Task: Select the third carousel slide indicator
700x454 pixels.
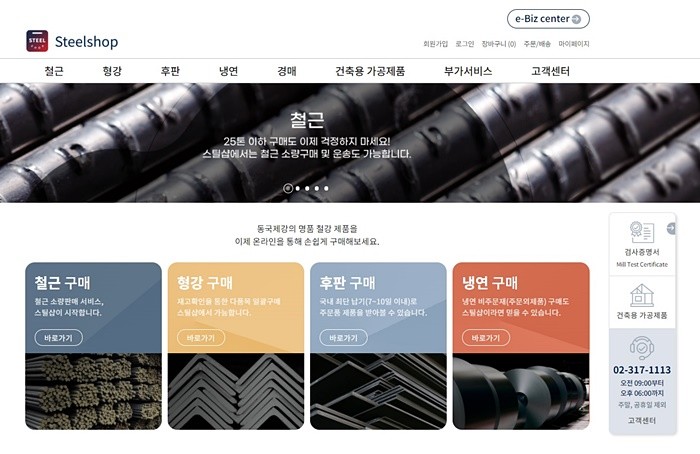Action: coord(307,188)
